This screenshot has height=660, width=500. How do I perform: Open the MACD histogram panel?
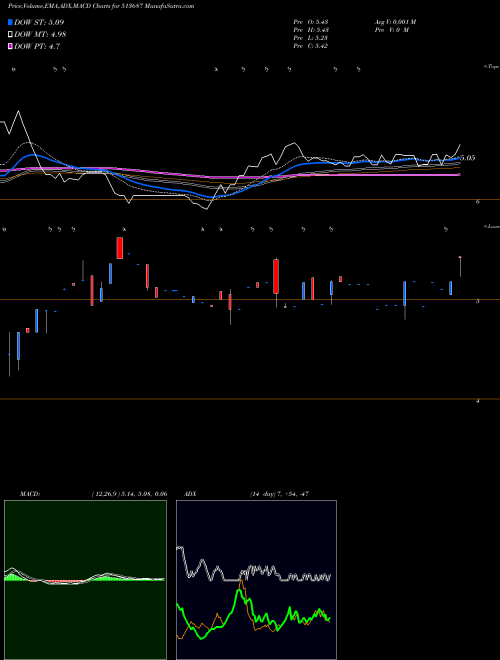click(x=85, y=580)
